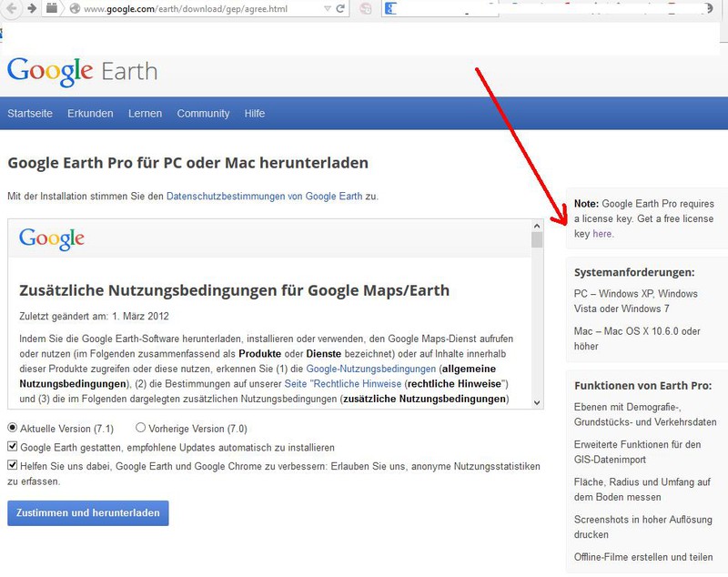The width and height of the screenshot is (728, 577).
Task: Click the Google Earth logo
Action: pyautogui.click(x=82, y=71)
